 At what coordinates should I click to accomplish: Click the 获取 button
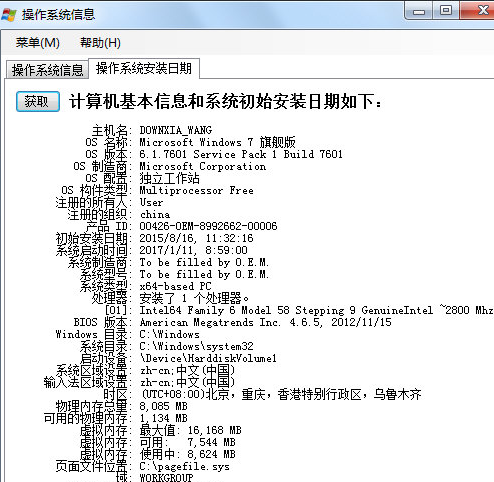pyautogui.click(x=38, y=101)
